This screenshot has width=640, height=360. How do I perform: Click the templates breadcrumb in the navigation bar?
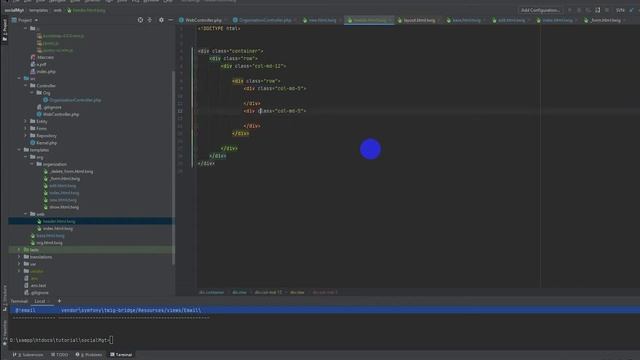[x=38, y=10]
